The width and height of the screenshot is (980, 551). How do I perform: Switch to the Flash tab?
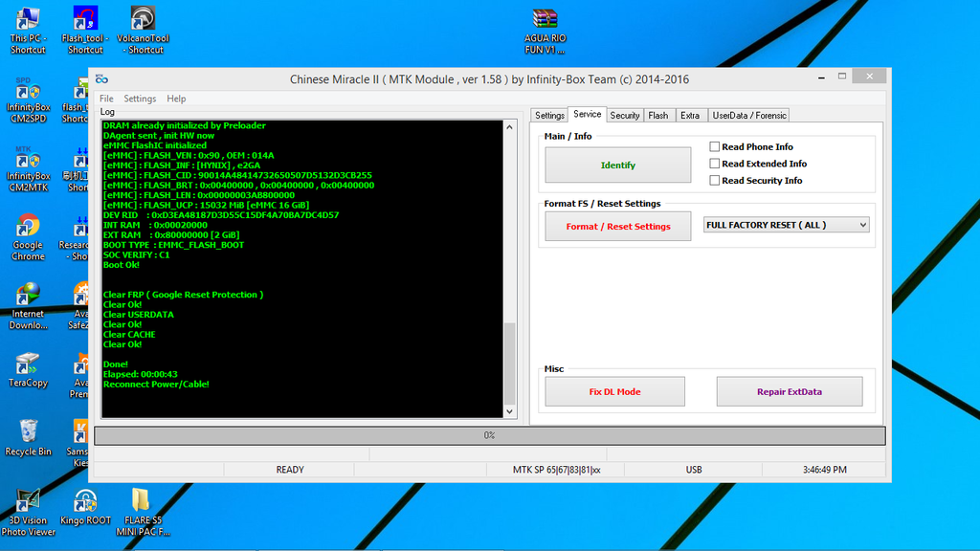click(658, 116)
